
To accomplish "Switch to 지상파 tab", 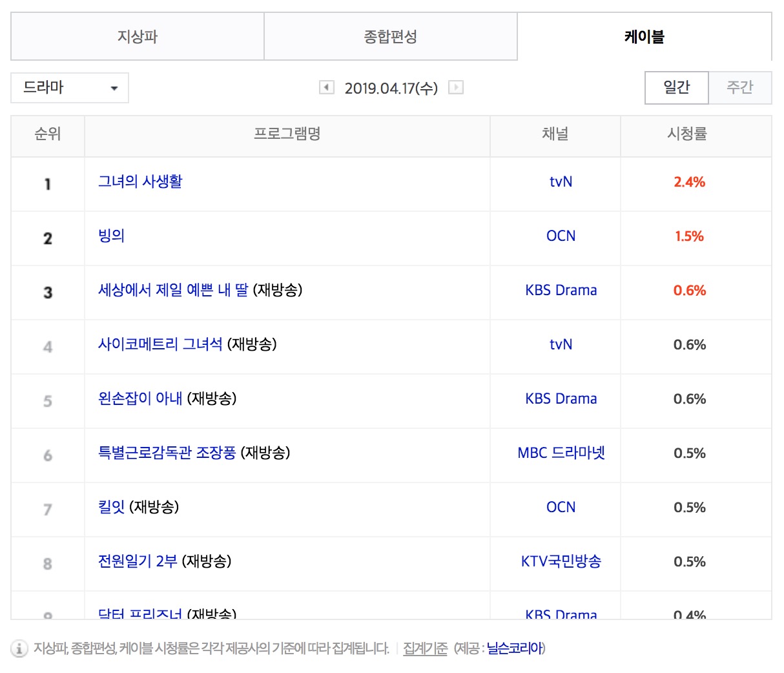I will point(137,36).
